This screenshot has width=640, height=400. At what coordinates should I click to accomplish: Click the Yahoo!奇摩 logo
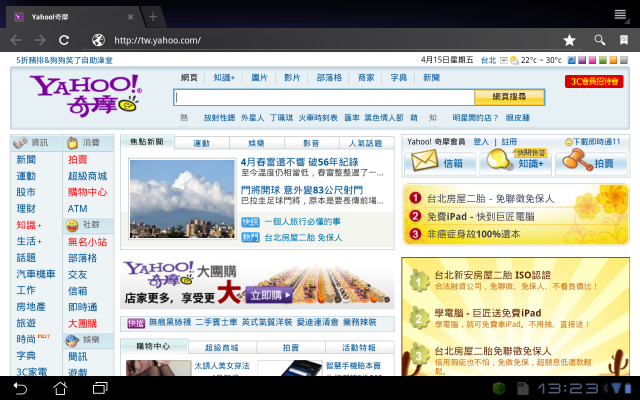click(86, 96)
